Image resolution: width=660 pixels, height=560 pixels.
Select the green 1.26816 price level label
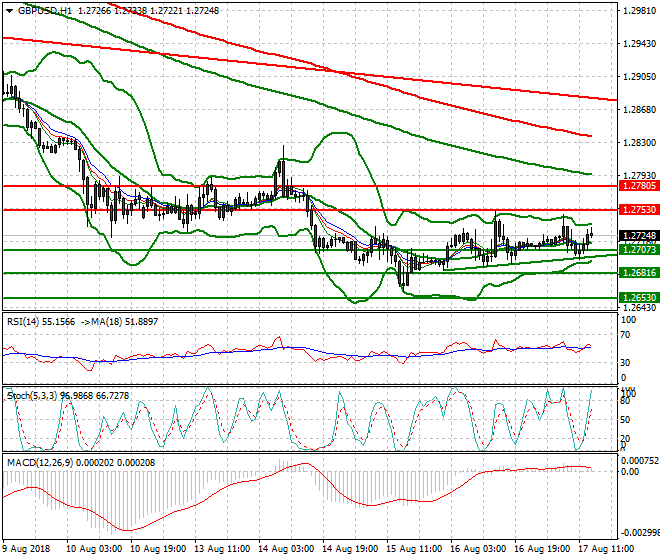tap(639, 272)
